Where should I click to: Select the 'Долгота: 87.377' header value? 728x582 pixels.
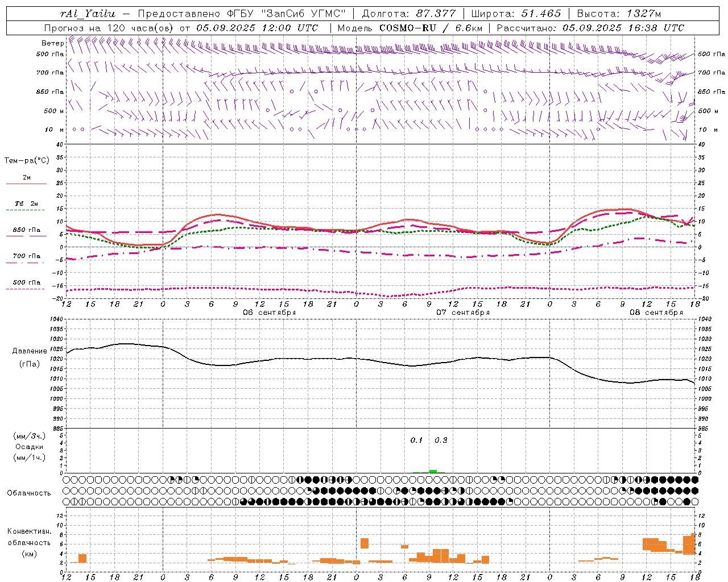pyautogui.click(x=408, y=14)
